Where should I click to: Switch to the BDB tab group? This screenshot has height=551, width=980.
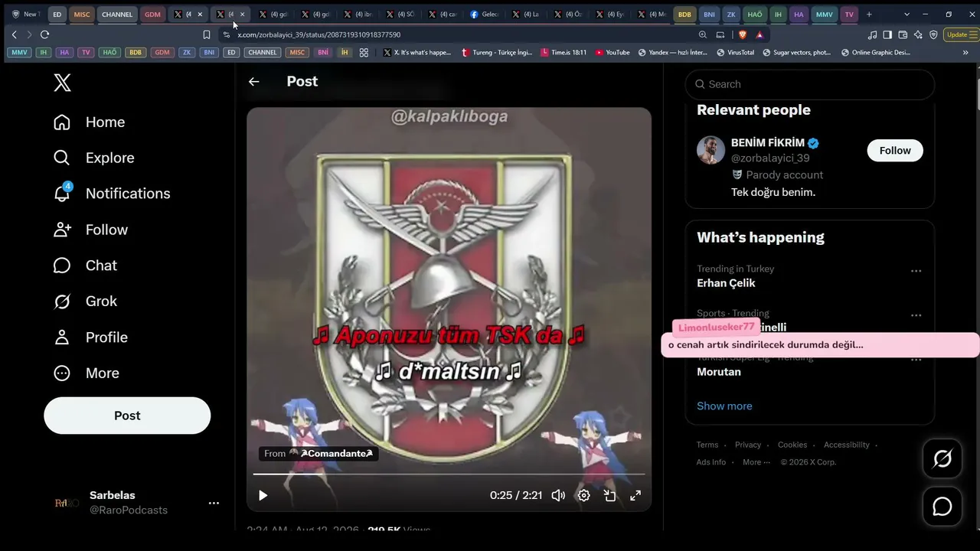point(684,15)
